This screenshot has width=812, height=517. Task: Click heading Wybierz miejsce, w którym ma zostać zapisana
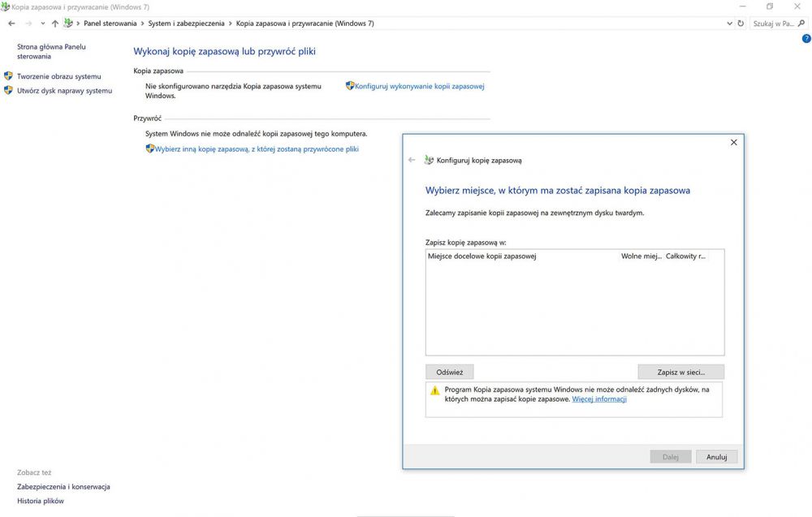pyautogui.click(x=558, y=191)
